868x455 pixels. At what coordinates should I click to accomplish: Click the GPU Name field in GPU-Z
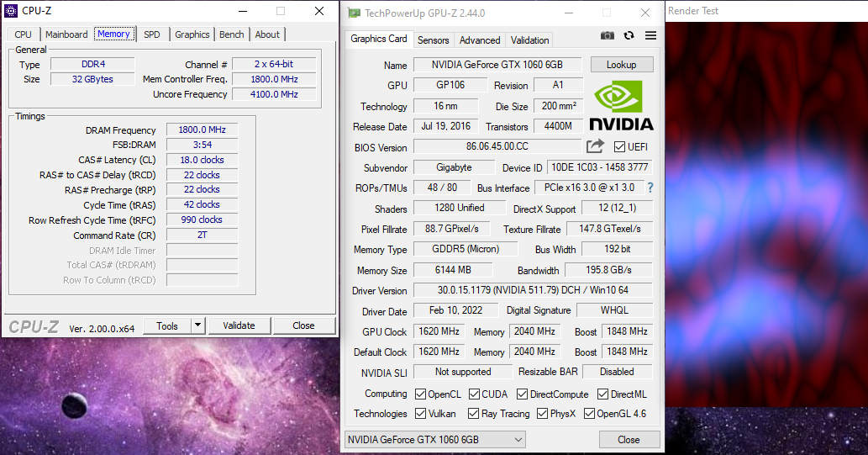click(497, 64)
